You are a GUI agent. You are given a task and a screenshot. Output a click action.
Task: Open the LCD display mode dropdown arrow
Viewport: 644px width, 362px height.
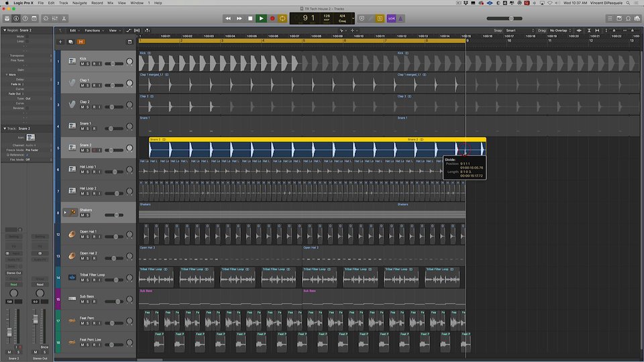352,19
